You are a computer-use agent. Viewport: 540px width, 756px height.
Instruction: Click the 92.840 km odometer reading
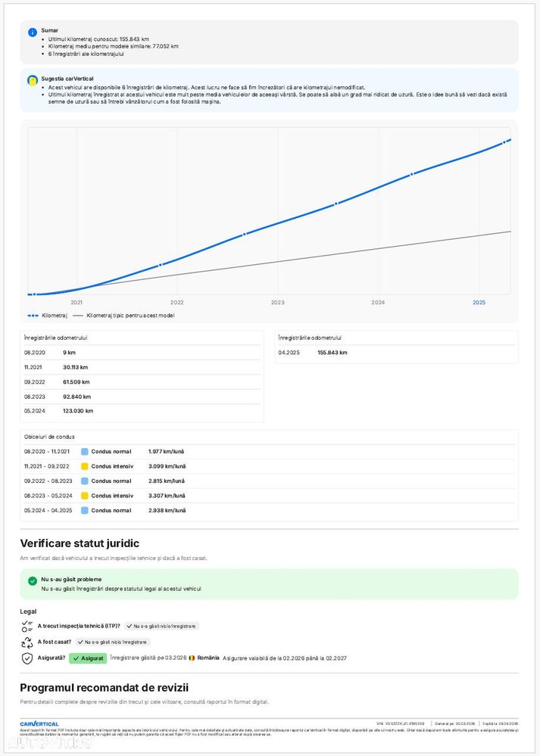coord(76,397)
